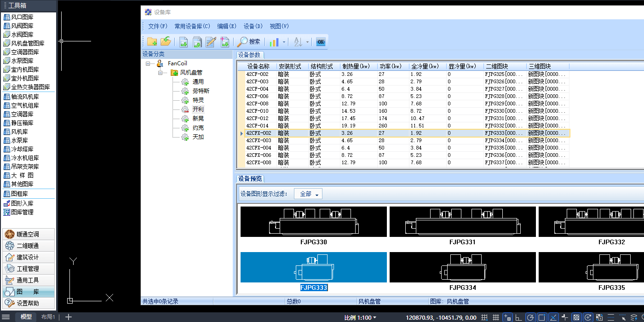Open the 编辑(E) menu
The height and width of the screenshot is (322, 644).
pyautogui.click(x=227, y=26)
